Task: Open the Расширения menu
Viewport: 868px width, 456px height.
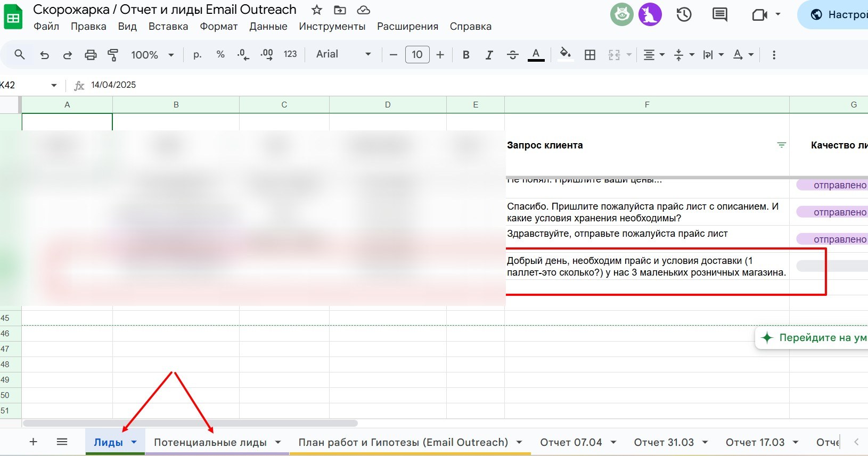Action: click(408, 27)
